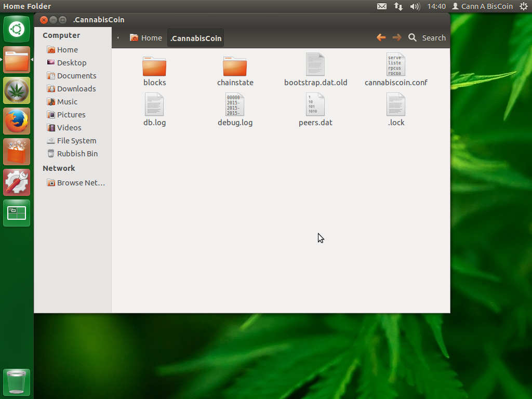The width and height of the screenshot is (532, 399).
Task: Open the blocks folder icon
Action: click(x=154, y=66)
